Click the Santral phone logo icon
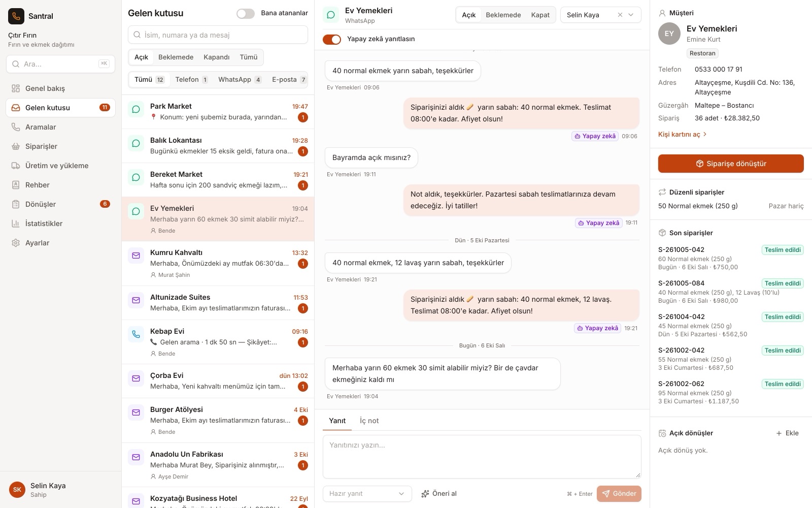The width and height of the screenshot is (812, 508). [x=16, y=16]
